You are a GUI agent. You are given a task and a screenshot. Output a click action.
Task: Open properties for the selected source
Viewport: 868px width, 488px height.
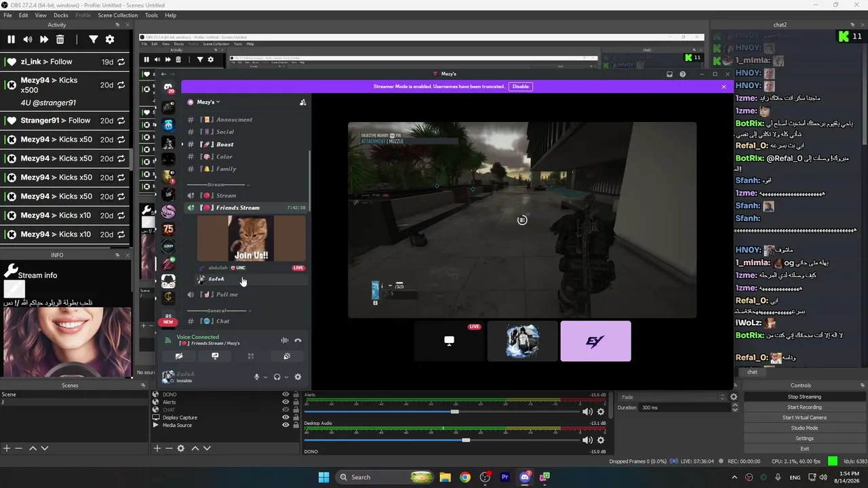point(181,448)
